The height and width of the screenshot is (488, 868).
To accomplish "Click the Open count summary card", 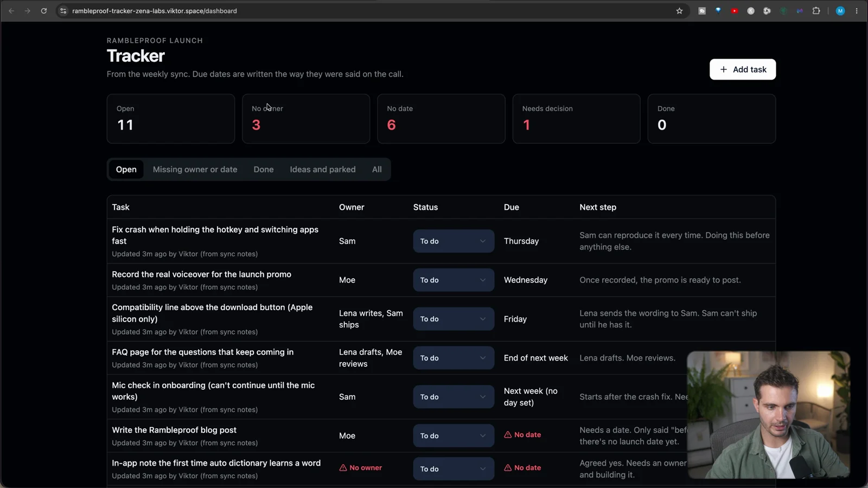I will pos(171,119).
